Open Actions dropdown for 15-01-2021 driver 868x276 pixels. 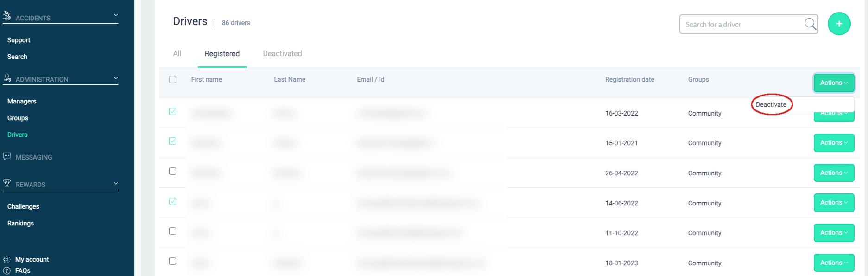pyautogui.click(x=833, y=143)
